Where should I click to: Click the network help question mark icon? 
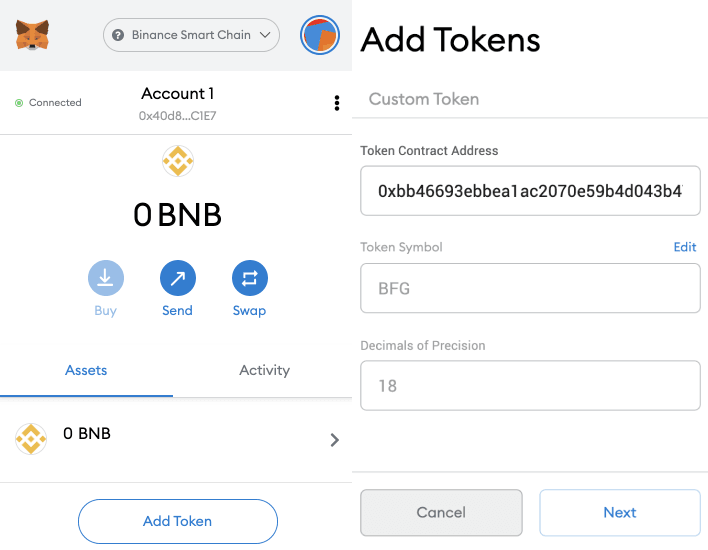point(121,36)
